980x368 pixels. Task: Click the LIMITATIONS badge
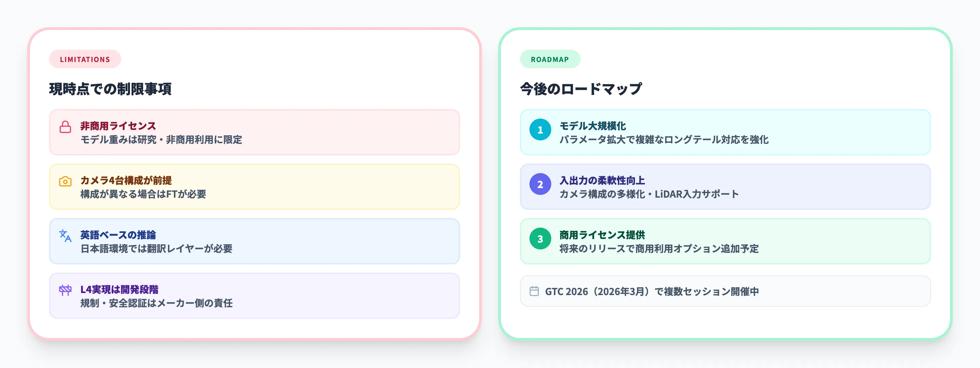85,59
